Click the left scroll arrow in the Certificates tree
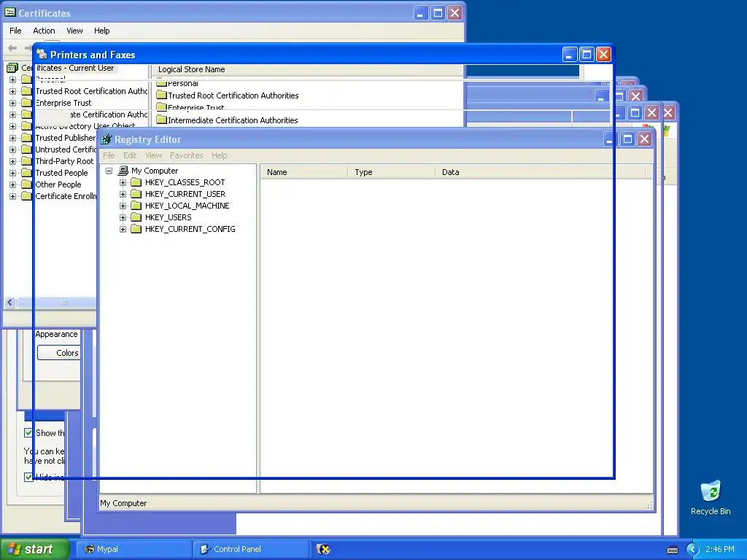 [10, 303]
